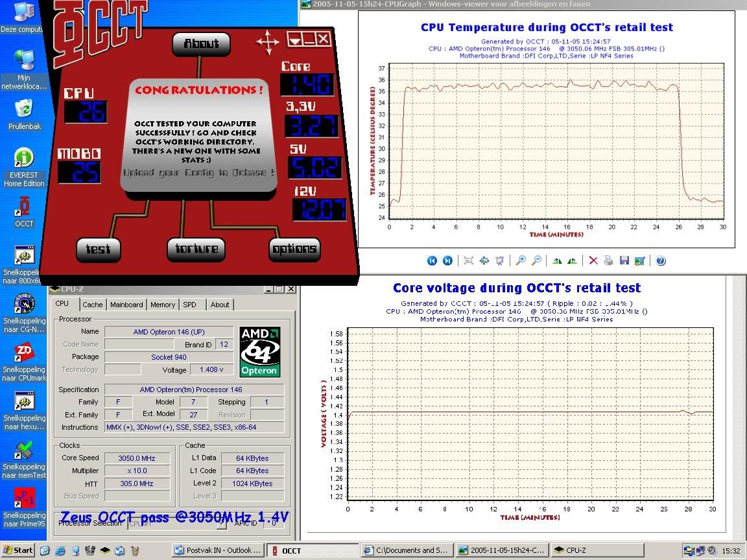Open the CG-N... desktop shortcut
Image resolution: width=747 pixels, height=560 pixels.
tap(24, 313)
